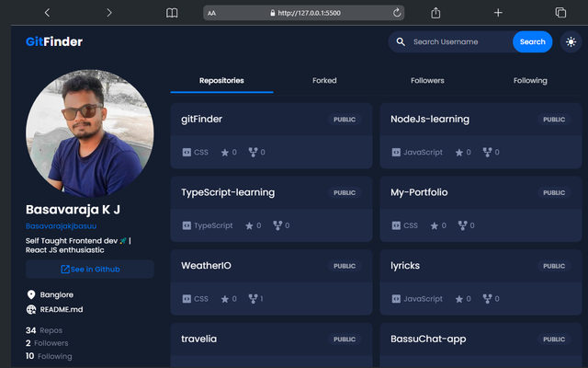The height and width of the screenshot is (368, 588).
Task: Click the fork icon on My-Portfolio card
Action: (462, 225)
